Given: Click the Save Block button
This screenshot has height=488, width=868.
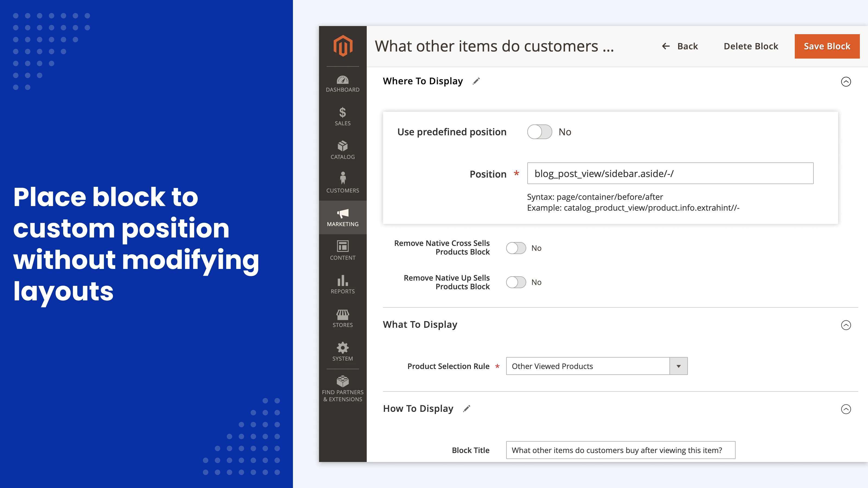Looking at the screenshot, I should click(x=827, y=46).
